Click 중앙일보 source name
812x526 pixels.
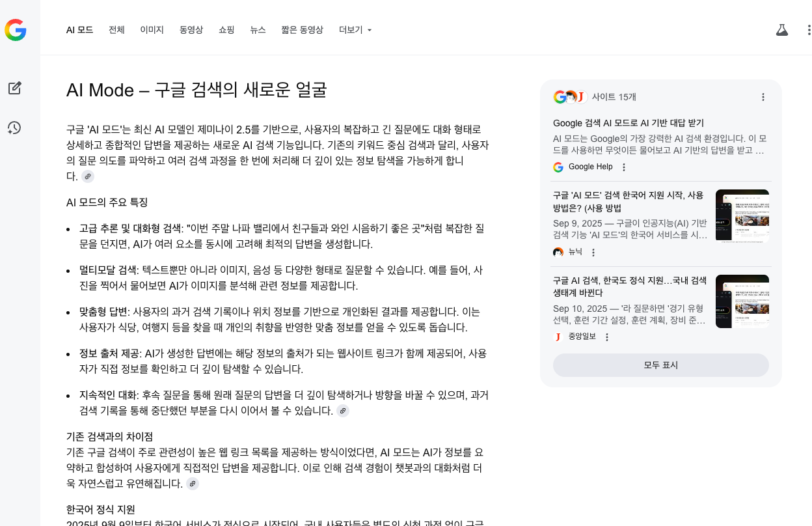tap(582, 337)
